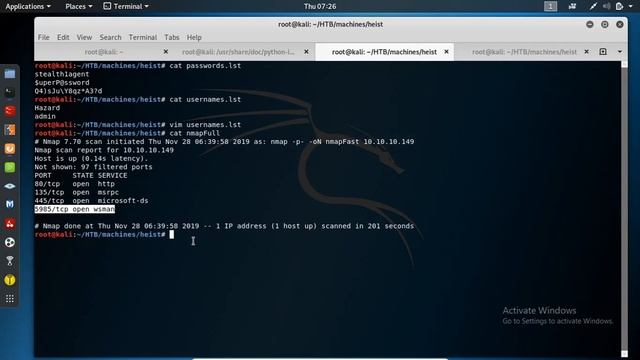Open the green square app in the dock
640x360 pixels.
[x=10, y=167]
